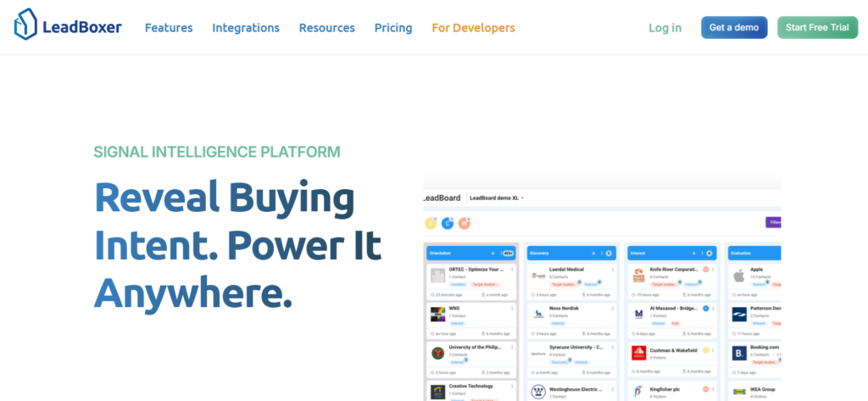Click the Patterson company logo
This screenshot has width=868, height=401.
point(739,315)
